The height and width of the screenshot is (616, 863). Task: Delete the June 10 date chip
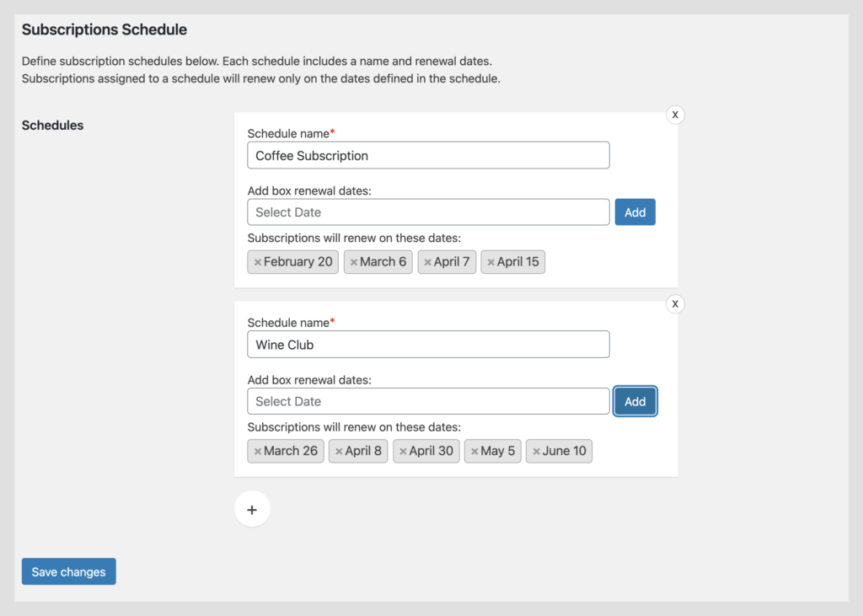(537, 451)
